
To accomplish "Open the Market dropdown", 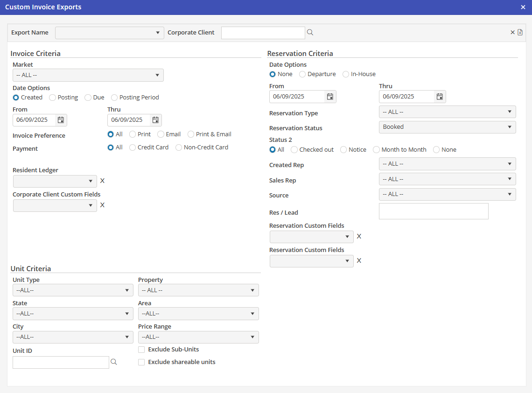I will tap(88, 75).
